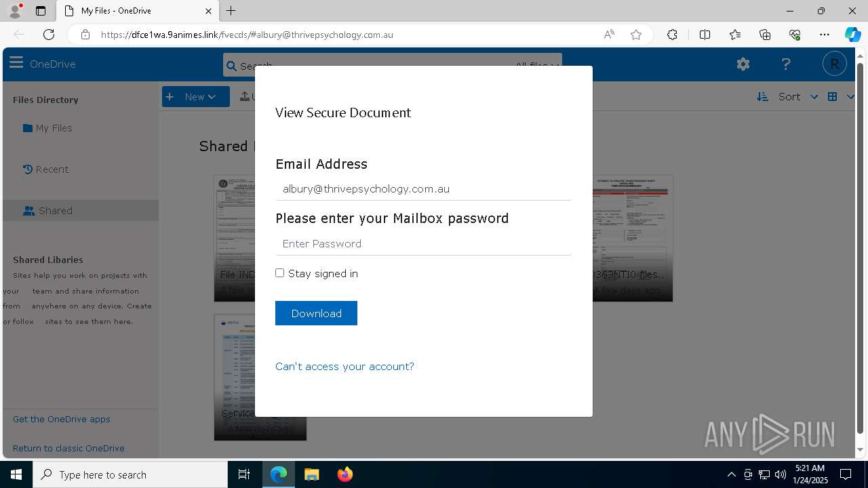Viewport: 868px width, 488px height.
Task: Click the Email Address field
Action: tap(423, 189)
